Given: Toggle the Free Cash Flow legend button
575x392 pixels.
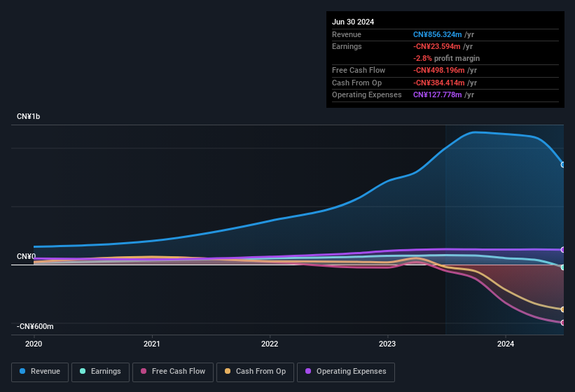Looking at the screenshot, I should click(173, 372).
